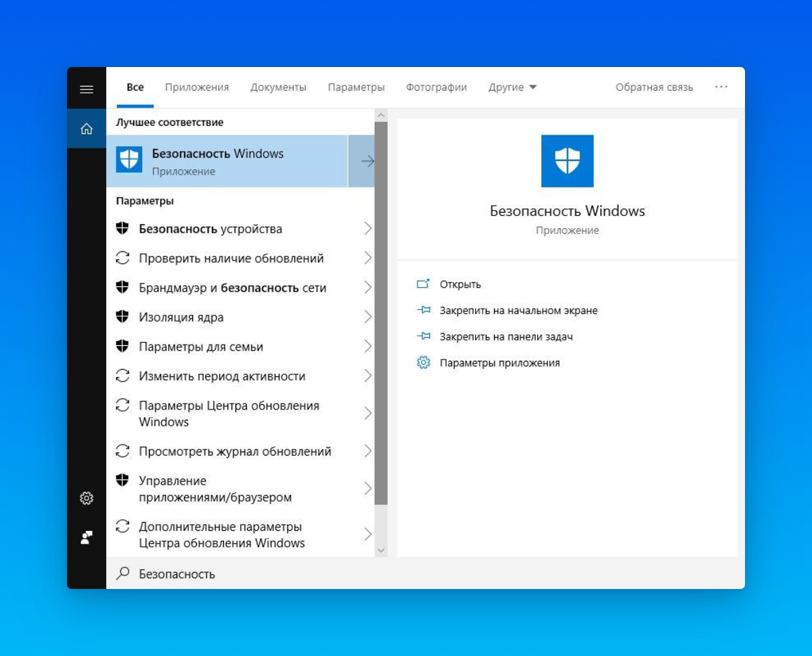Click the results list scrollbar thumb
This screenshot has width=812, height=656.
[381, 313]
